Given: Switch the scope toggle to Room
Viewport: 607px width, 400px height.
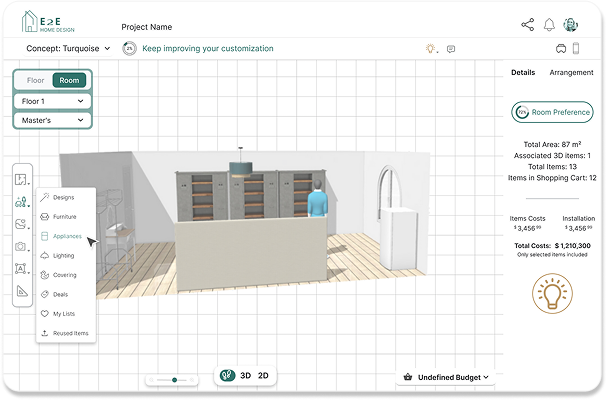Looking at the screenshot, I should pos(69,80).
